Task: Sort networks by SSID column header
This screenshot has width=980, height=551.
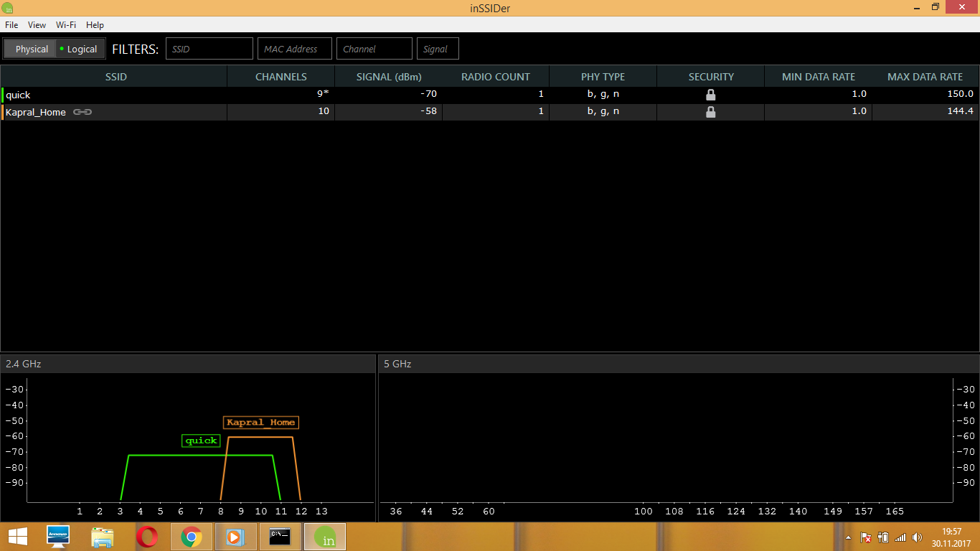Action: pyautogui.click(x=116, y=77)
